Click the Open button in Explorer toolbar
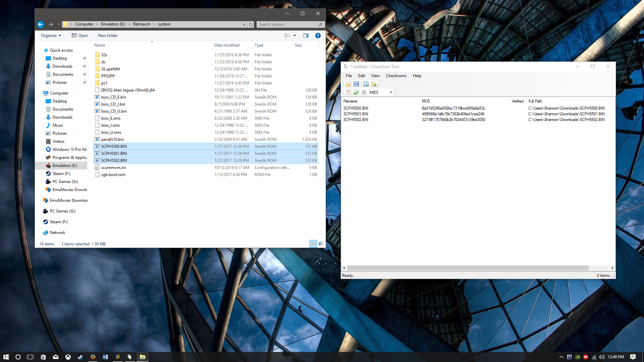This screenshot has height=362, width=644. point(79,35)
